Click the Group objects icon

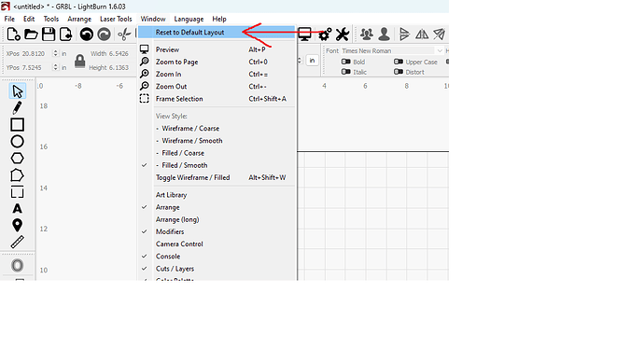pos(367,35)
